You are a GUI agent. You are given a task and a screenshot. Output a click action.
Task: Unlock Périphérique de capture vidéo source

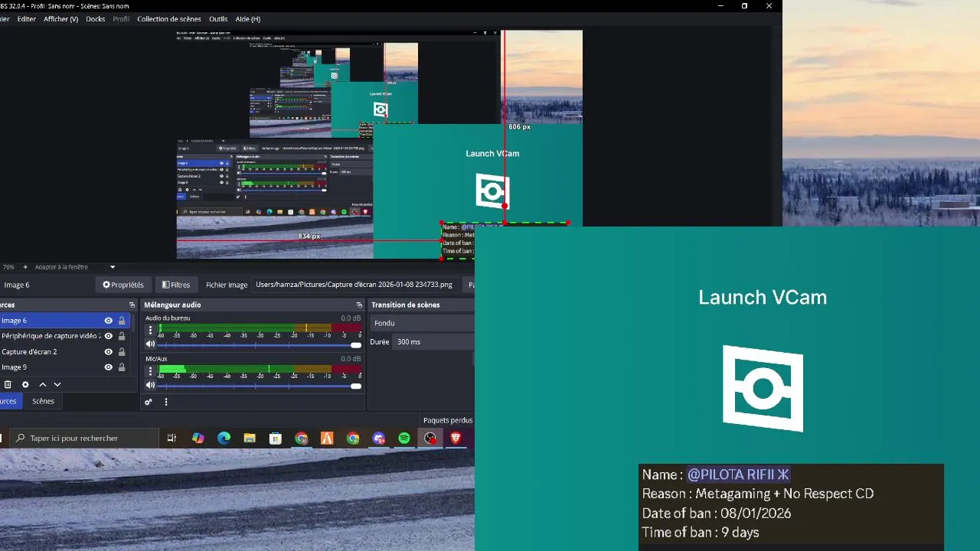(122, 336)
